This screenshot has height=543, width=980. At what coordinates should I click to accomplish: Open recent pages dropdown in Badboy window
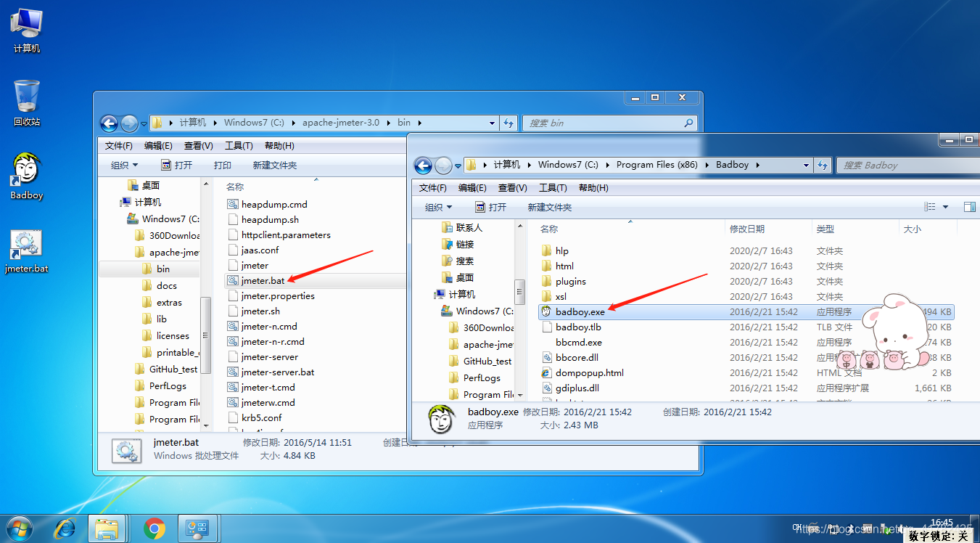(458, 166)
